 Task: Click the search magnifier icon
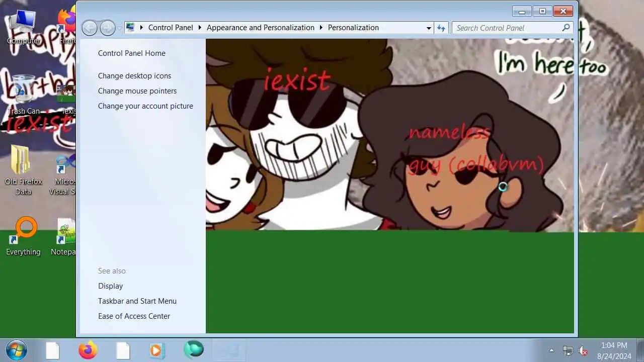566,28
